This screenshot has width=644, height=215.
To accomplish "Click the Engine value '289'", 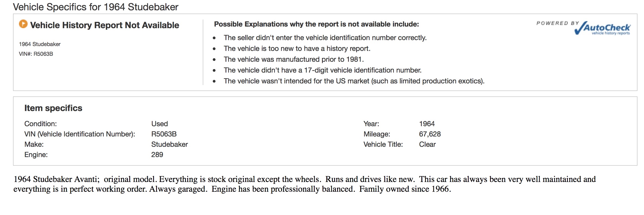I will [157, 155].
